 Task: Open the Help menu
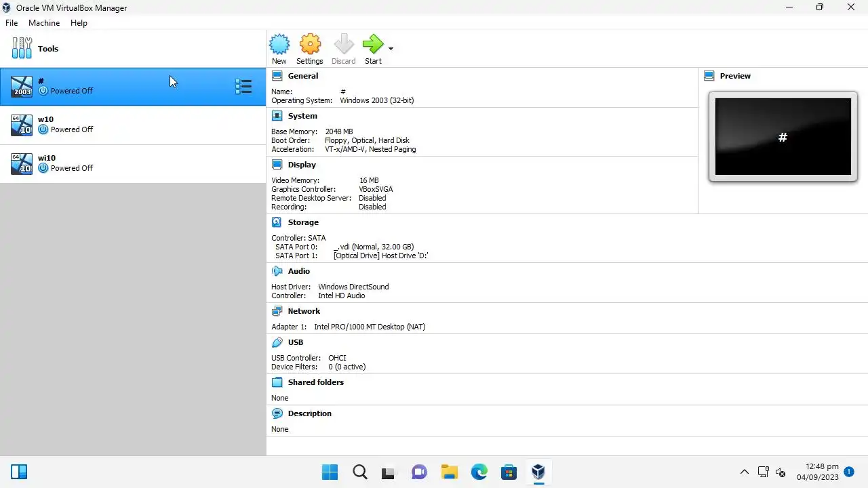(x=79, y=22)
